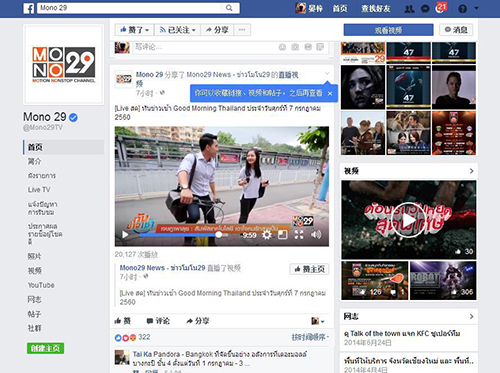Select YouTube in the left menu
The width and height of the screenshot is (500, 373).
[41, 285]
